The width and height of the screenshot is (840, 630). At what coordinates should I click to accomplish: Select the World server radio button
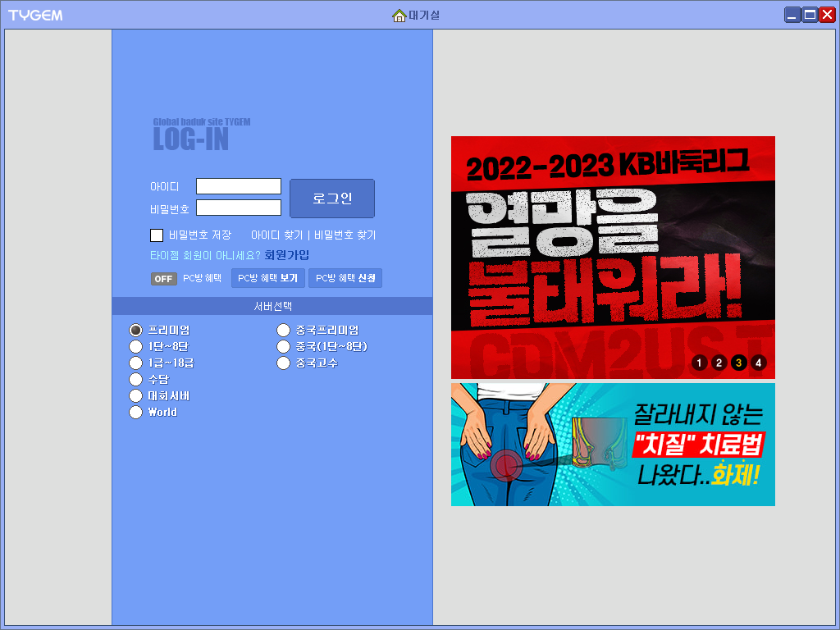point(135,412)
